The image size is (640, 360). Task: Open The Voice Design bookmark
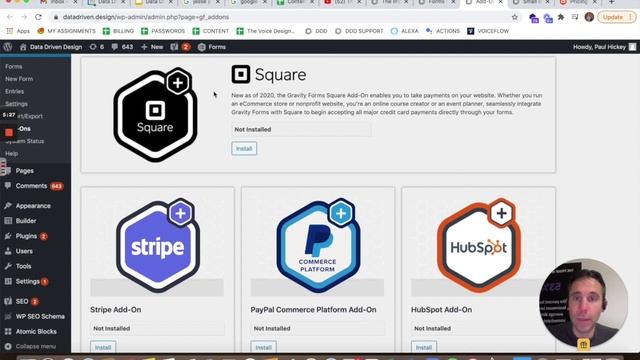click(x=265, y=31)
